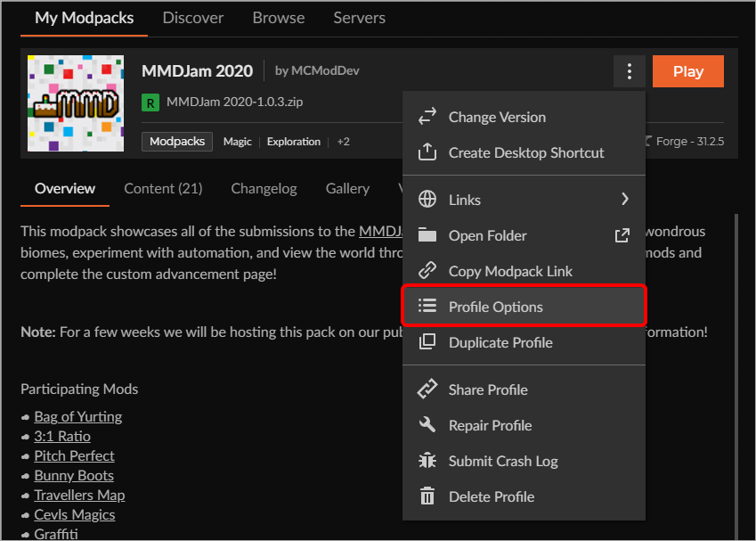Select Create Desktop Shortcut menu entry
Screen dimensions: 756x541
click(x=524, y=153)
